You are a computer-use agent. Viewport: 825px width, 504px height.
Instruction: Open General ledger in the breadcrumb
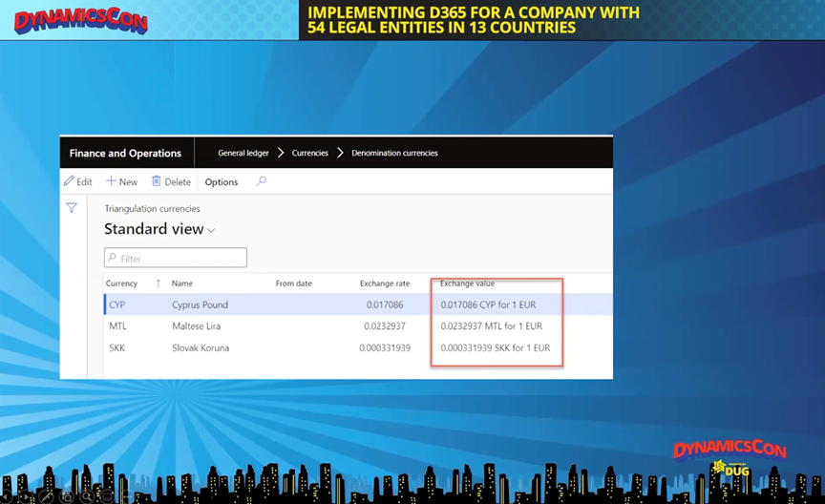243,153
